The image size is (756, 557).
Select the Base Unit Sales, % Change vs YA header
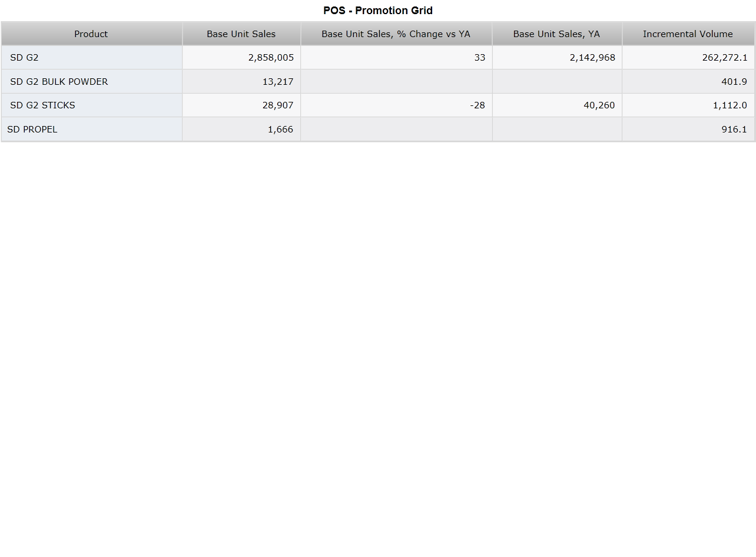(396, 34)
